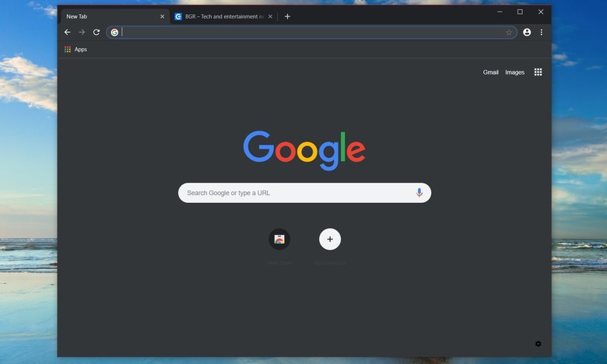Open the Chrome profile avatar menu
607x364 pixels.
pos(527,32)
